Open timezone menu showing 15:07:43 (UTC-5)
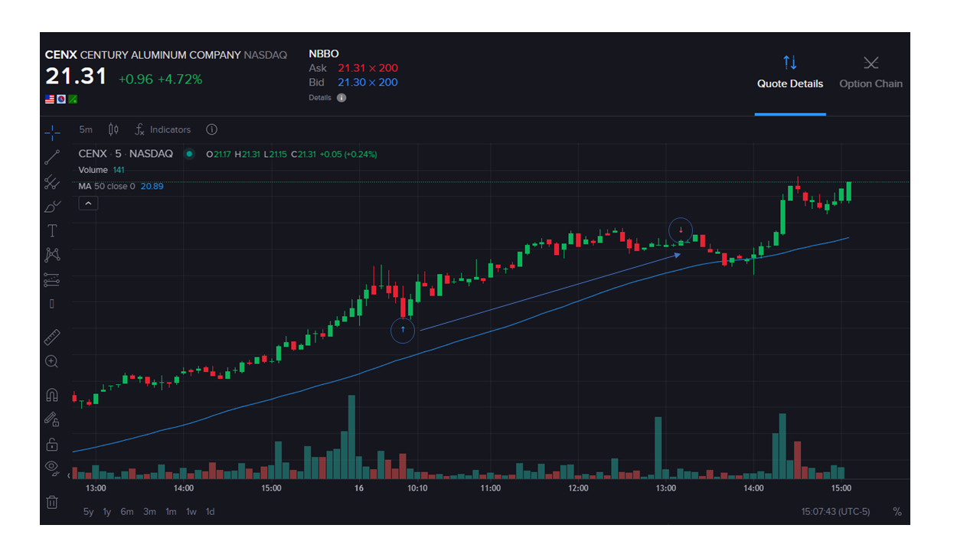The image size is (980, 551). (x=835, y=512)
